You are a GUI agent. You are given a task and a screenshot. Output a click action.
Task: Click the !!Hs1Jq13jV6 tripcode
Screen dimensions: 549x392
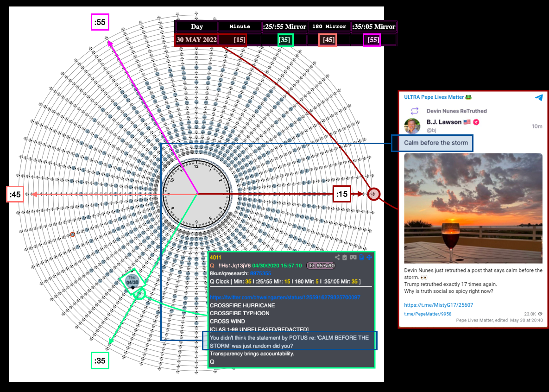(234, 266)
